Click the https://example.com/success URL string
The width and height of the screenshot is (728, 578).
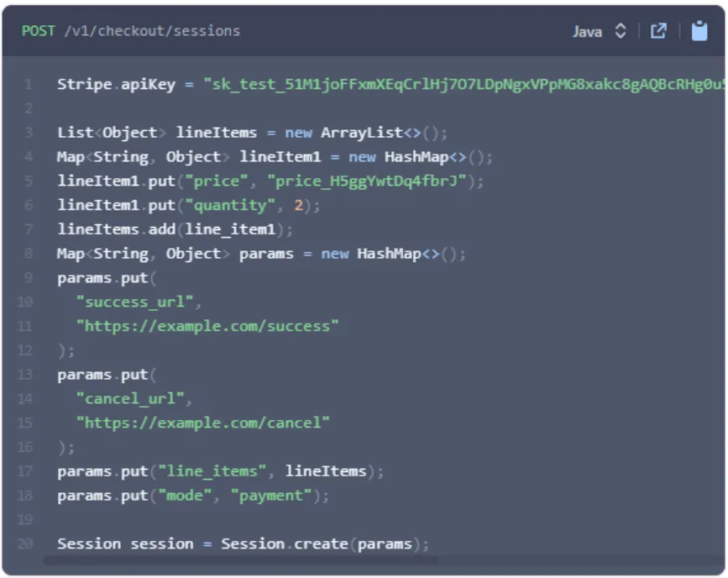coord(207,326)
